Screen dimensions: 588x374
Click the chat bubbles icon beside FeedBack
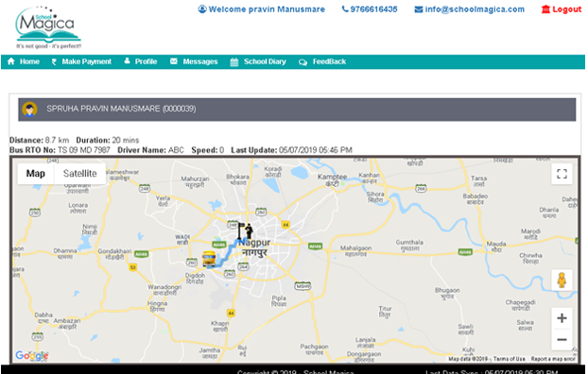tap(303, 62)
